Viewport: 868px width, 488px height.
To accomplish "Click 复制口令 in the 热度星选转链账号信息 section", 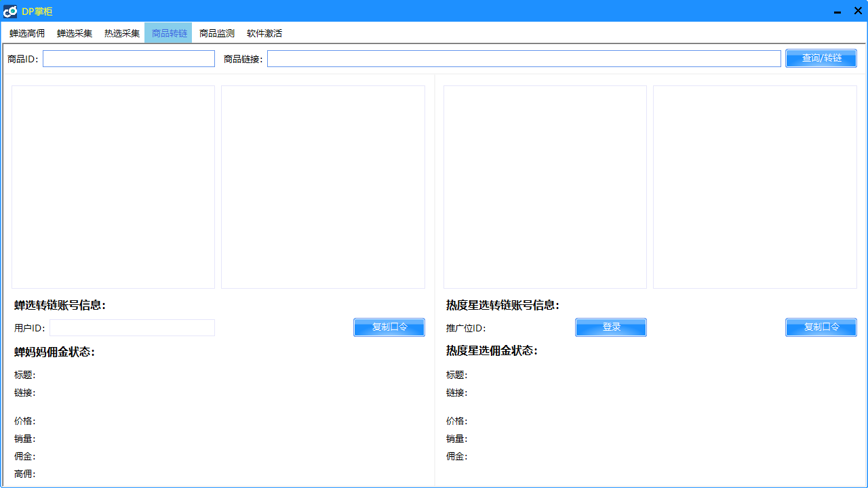I will click(821, 327).
